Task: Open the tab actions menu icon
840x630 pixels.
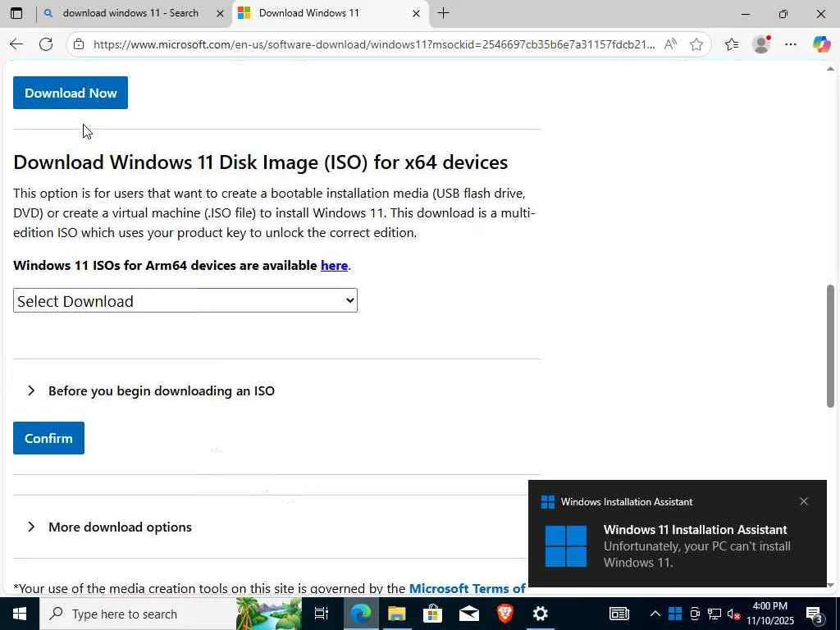Action: (x=16, y=13)
